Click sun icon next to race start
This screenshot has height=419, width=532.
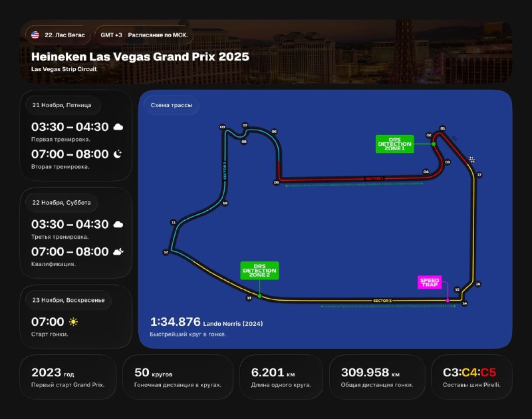(73, 322)
